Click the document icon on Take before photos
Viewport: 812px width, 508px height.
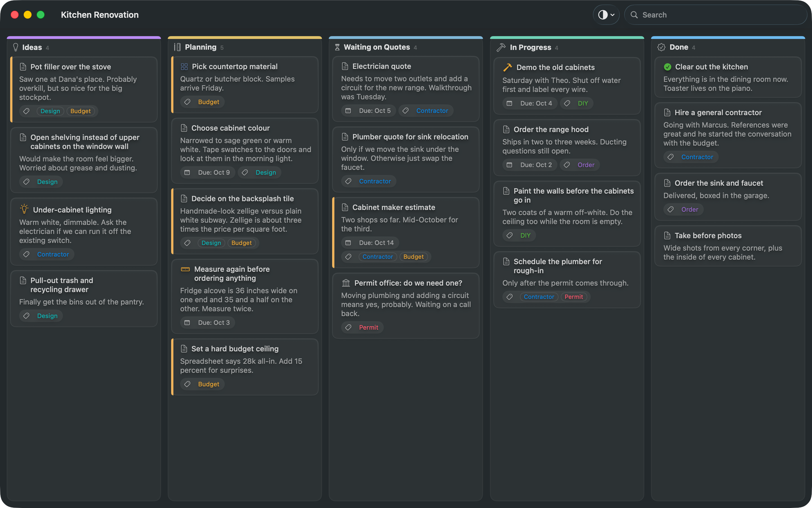[667, 236]
